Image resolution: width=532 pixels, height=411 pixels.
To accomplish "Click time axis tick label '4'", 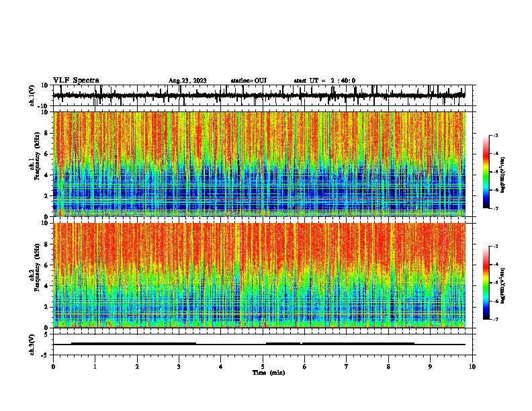I will [x=220, y=367].
